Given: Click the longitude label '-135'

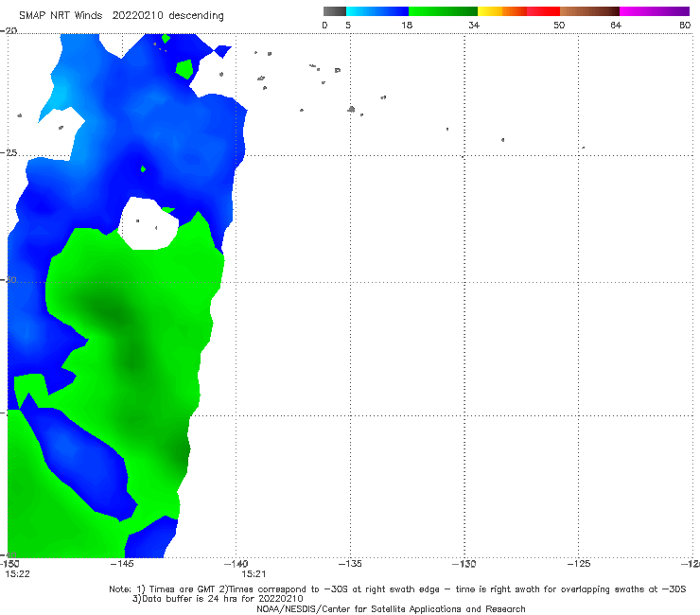Looking at the screenshot, I should (350, 564).
